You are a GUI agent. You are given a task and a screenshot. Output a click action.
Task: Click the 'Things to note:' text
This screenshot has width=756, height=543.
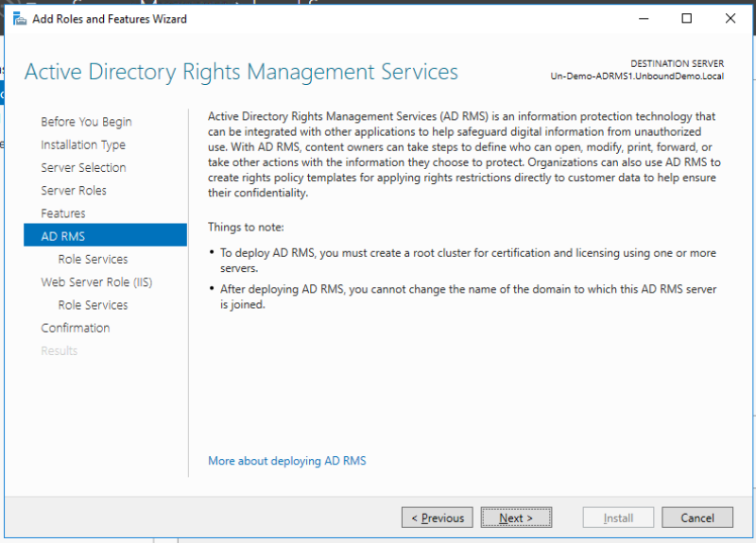tap(246, 227)
